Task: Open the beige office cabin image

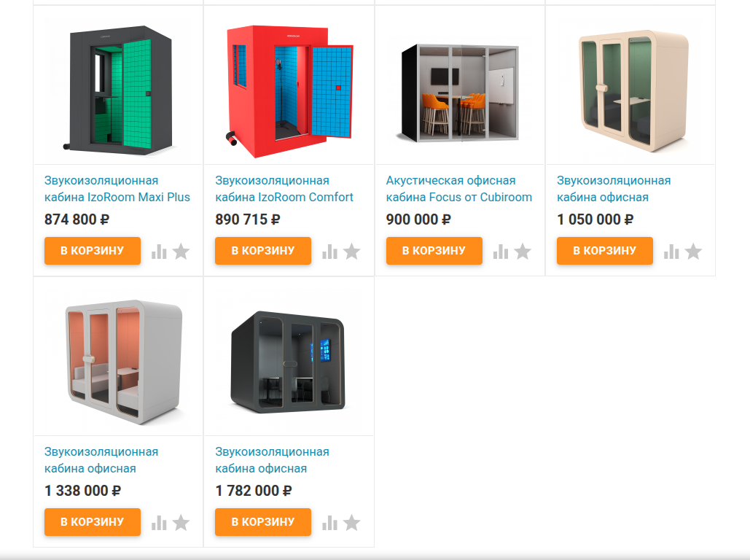Action: (634, 91)
